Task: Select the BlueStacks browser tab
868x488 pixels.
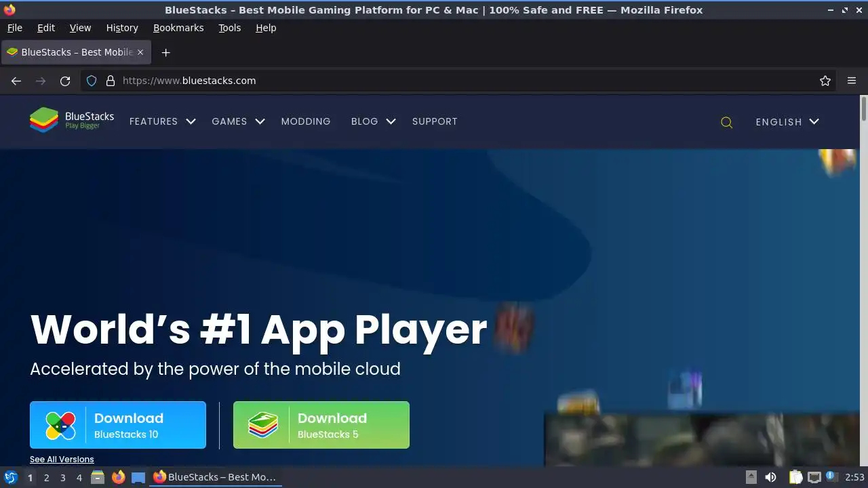Action: 76,52
